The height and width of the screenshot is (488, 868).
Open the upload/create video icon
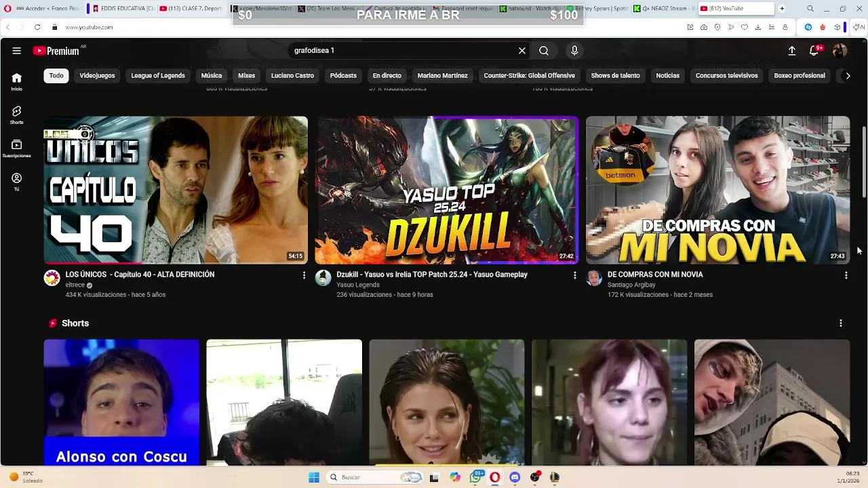[791, 51]
